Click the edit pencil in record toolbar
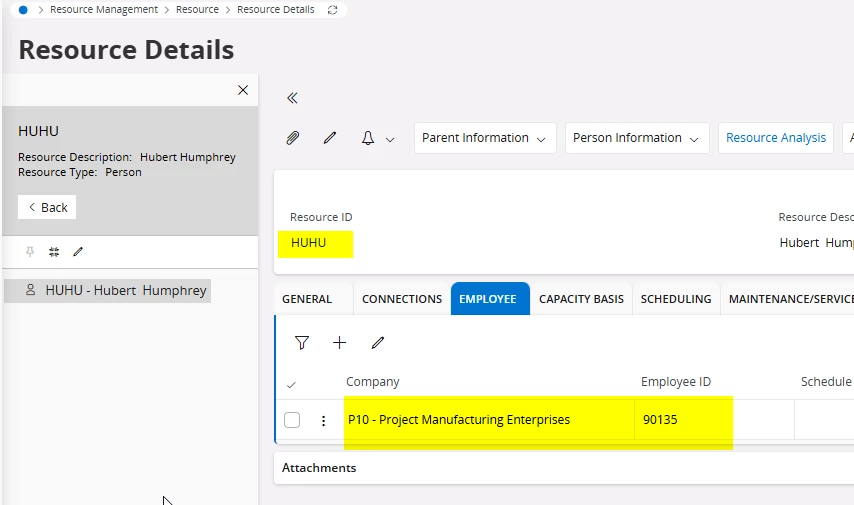 pos(330,138)
